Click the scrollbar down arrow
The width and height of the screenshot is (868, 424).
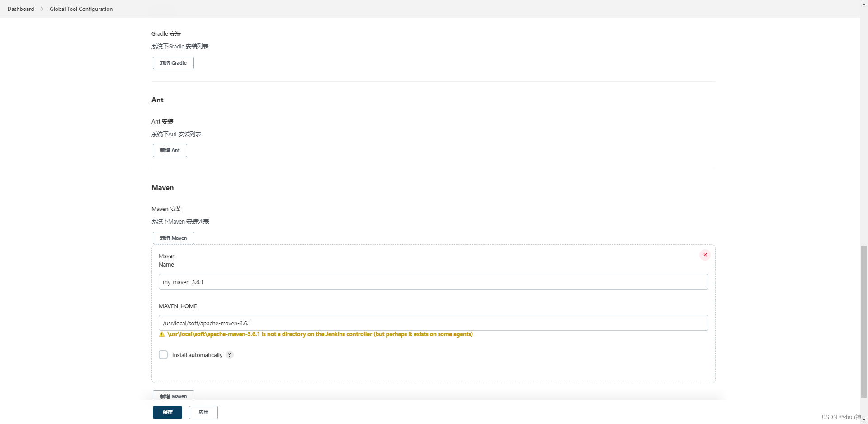(x=863, y=420)
